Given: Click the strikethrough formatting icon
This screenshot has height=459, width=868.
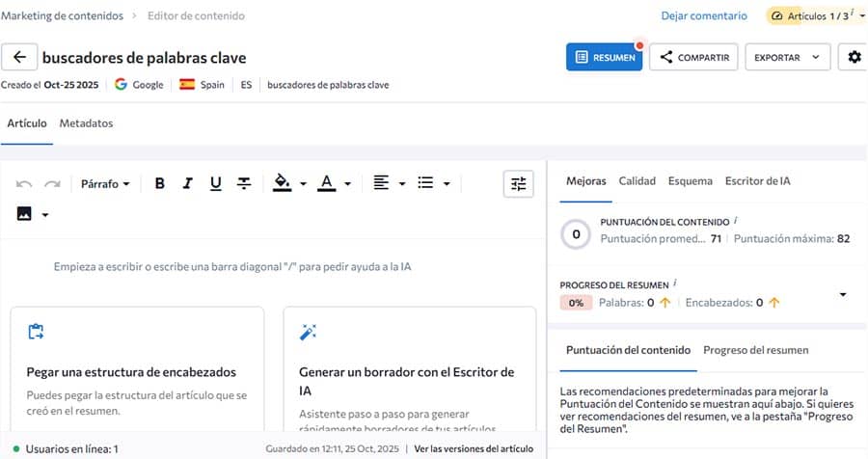Looking at the screenshot, I should [244, 183].
